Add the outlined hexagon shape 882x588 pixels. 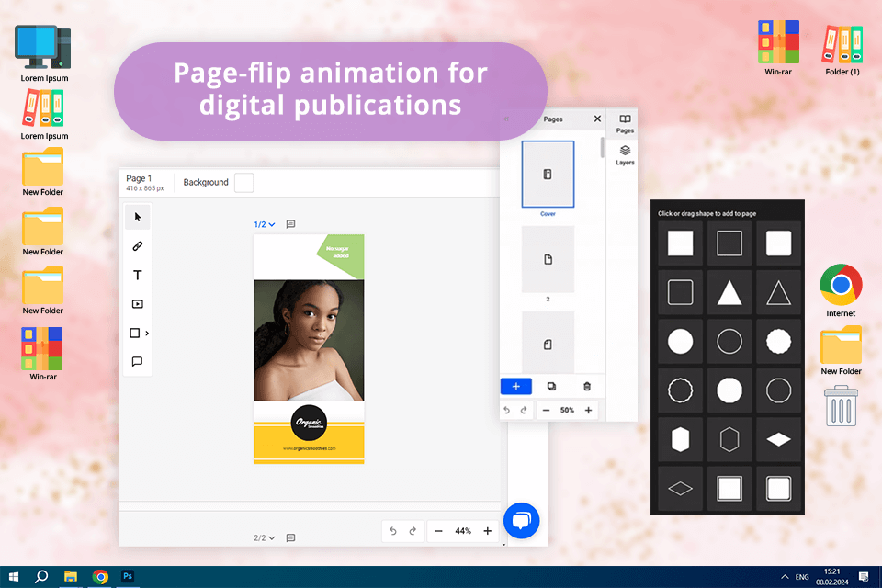coord(729,439)
